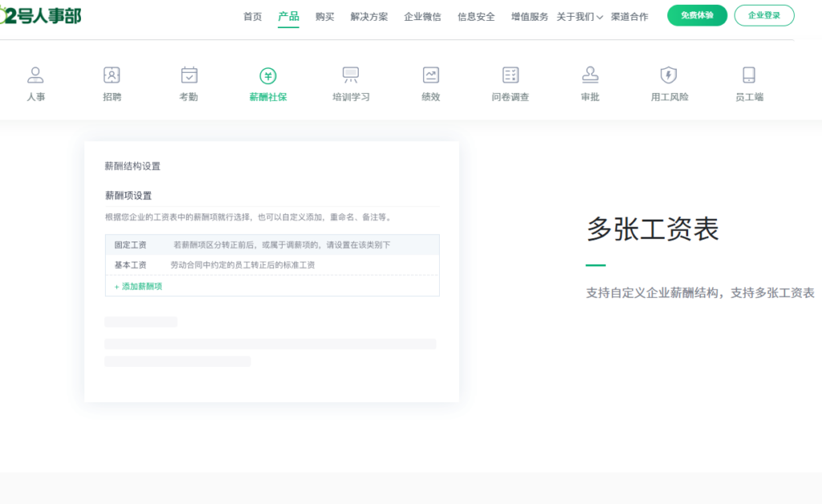
Task: Click the 用工风险 (Risk) shield icon
Action: (669, 80)
